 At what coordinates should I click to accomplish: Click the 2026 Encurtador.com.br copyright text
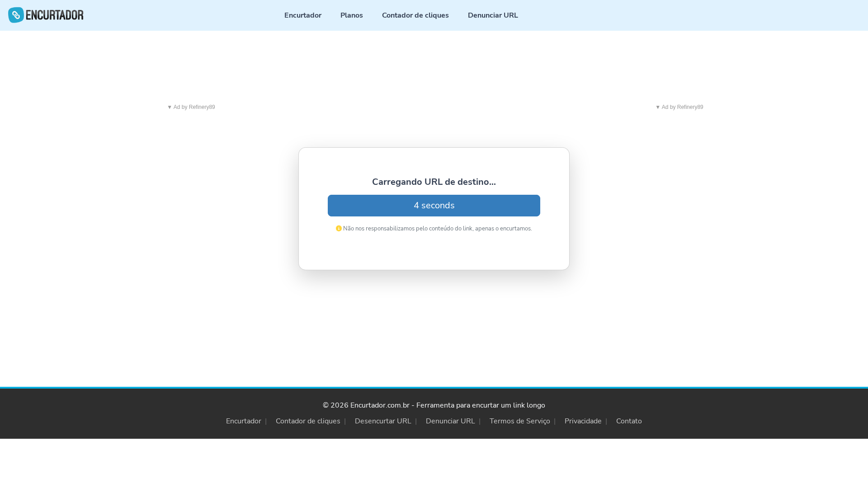pyautogui.click(x=434, y=405)
